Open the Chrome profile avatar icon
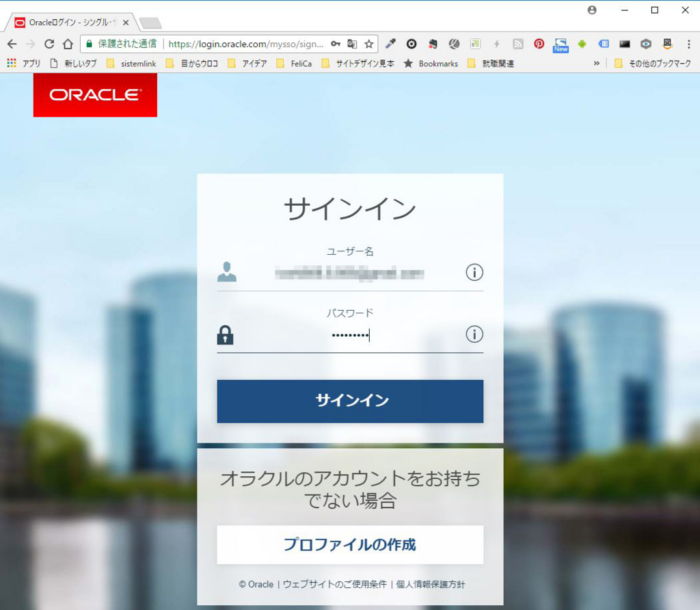This screenshot has height=610, width=700. click(x=592, y=10)
